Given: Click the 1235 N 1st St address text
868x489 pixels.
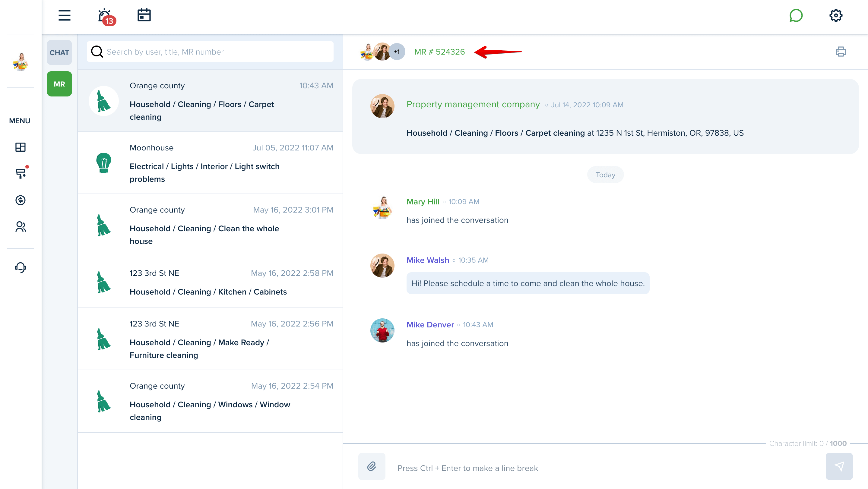Looking at the screenshot, I should coord(670,133).
